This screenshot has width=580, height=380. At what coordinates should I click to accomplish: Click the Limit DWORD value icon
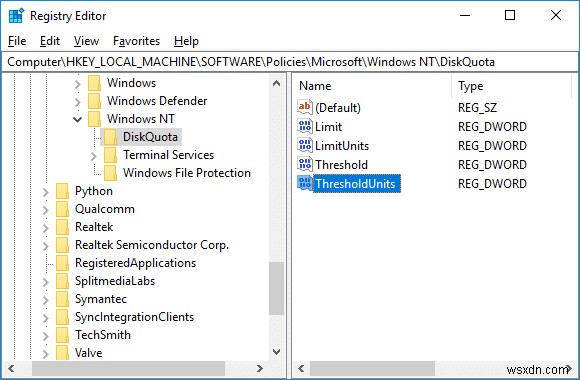(305, 127)
